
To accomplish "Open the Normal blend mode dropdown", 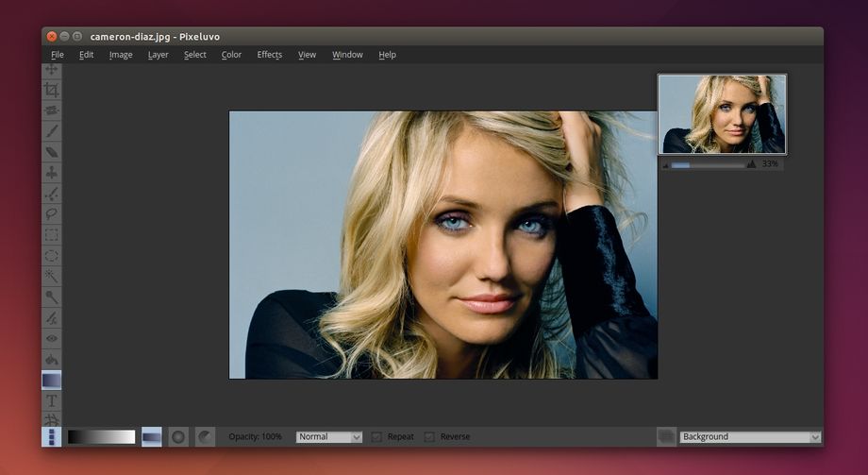I will [329, 436].
